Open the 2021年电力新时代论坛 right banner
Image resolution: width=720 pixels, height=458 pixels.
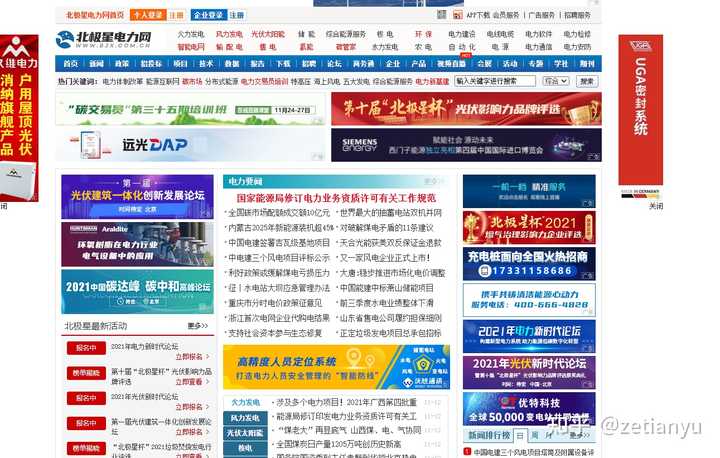(529, 336)
